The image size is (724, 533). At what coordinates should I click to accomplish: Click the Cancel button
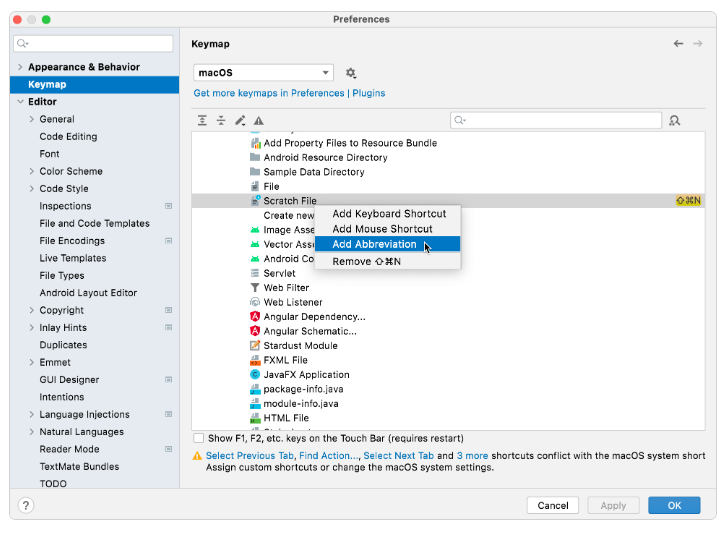[x=553, y=505]
